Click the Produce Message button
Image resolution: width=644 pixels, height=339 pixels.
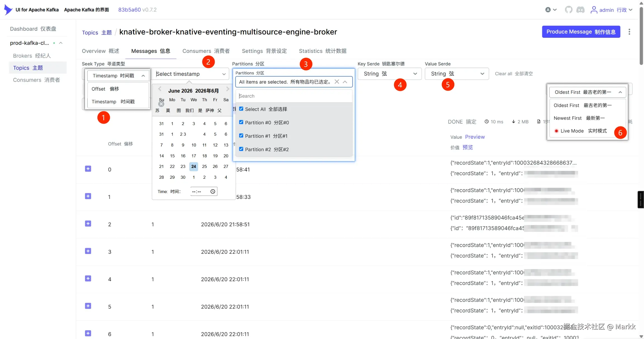pos(581,32)
